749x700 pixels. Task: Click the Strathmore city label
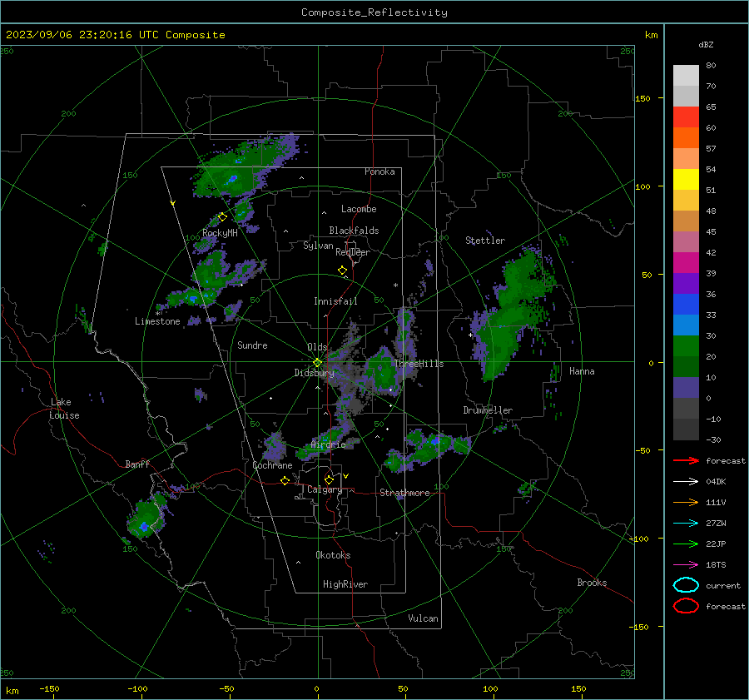[404, 493]
